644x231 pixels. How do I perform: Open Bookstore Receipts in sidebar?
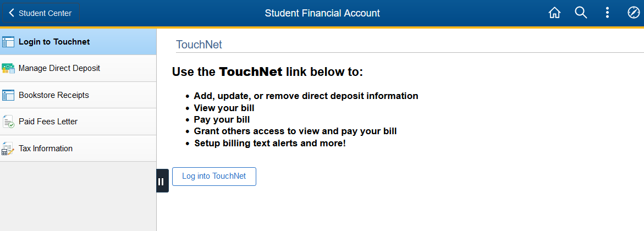(78, 95)
